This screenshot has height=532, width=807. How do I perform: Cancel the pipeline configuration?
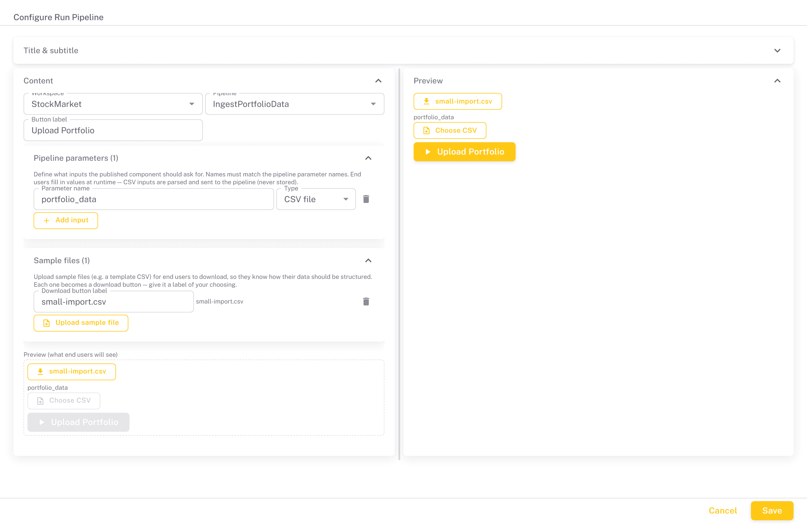(723, 511)
